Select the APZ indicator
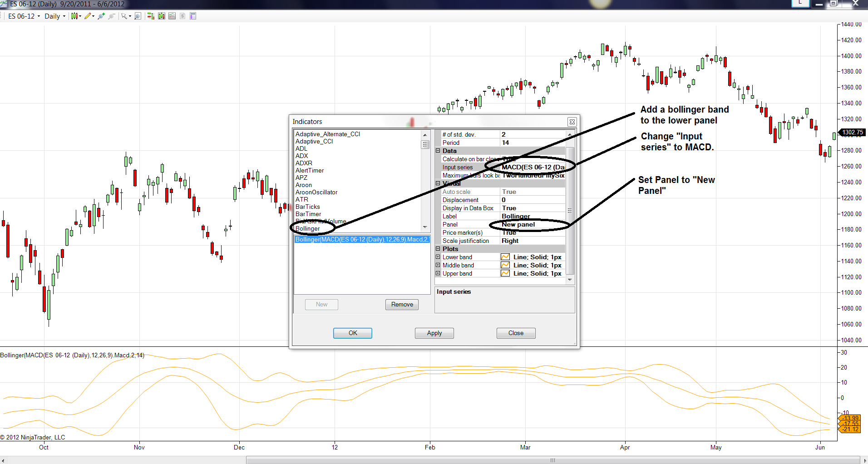 (x=301, y=178)
